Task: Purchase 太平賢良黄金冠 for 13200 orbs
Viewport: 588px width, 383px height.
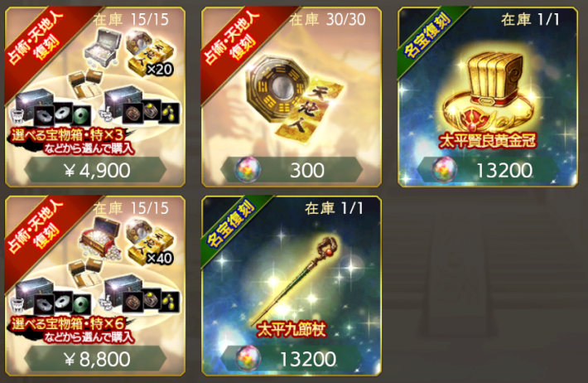Action: 488,171
